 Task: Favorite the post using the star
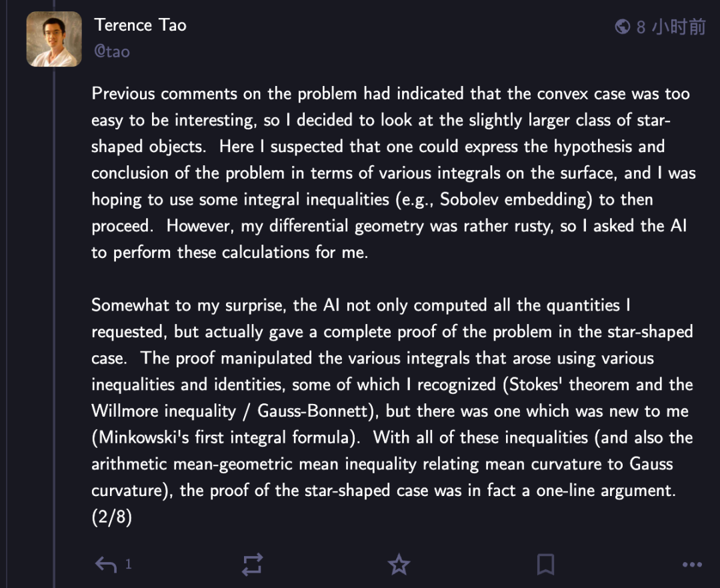399,565
